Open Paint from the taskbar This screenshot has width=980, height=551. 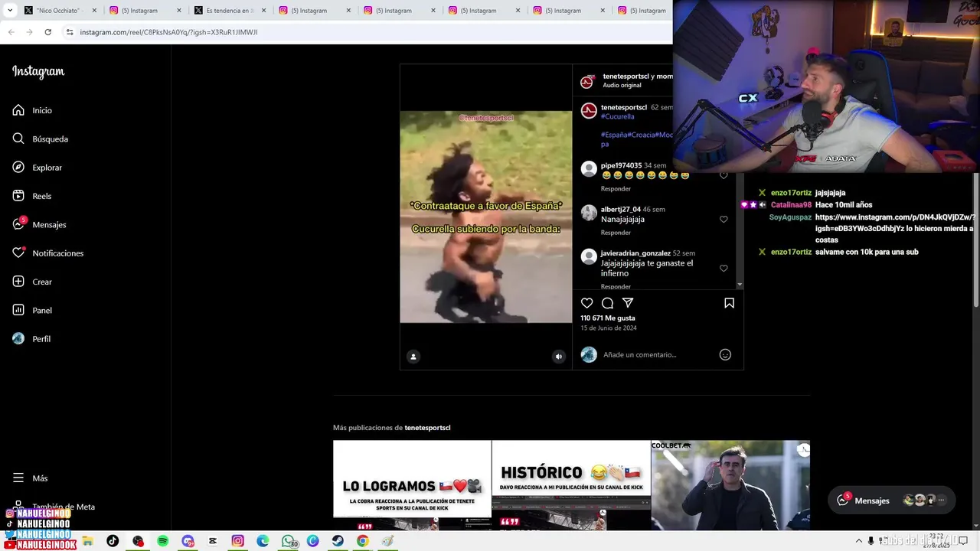coord(387,541)
